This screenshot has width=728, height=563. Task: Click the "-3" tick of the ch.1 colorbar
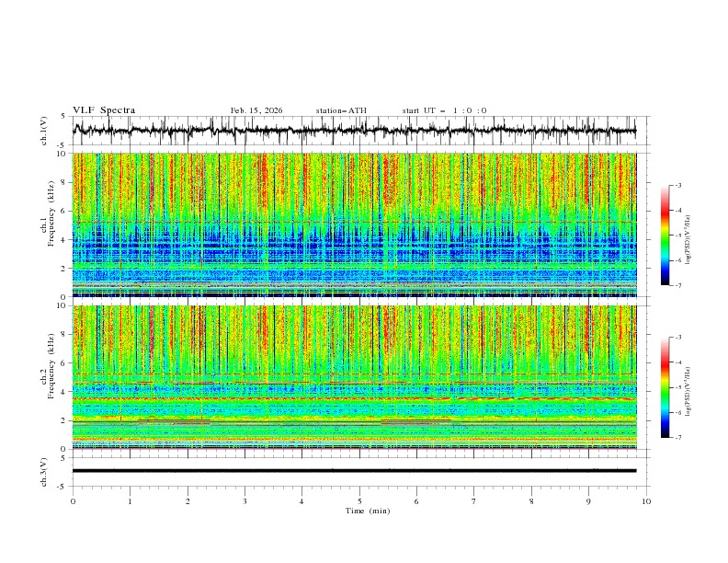point(677,185)
